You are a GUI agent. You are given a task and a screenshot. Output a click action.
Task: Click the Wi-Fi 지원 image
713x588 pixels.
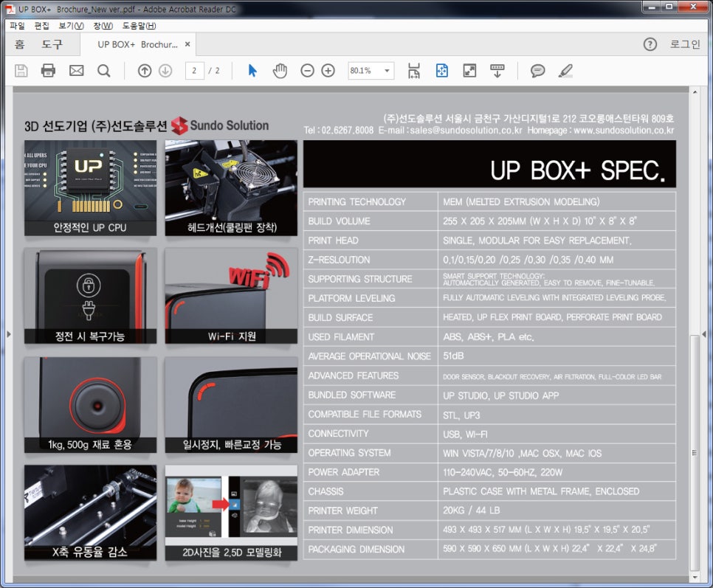pos(232,296)
